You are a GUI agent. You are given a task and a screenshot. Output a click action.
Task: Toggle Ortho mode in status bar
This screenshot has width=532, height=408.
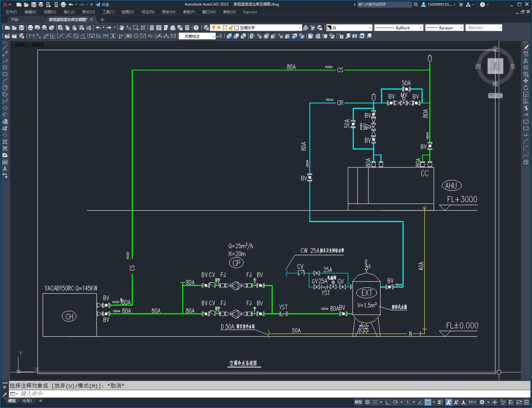388,402
